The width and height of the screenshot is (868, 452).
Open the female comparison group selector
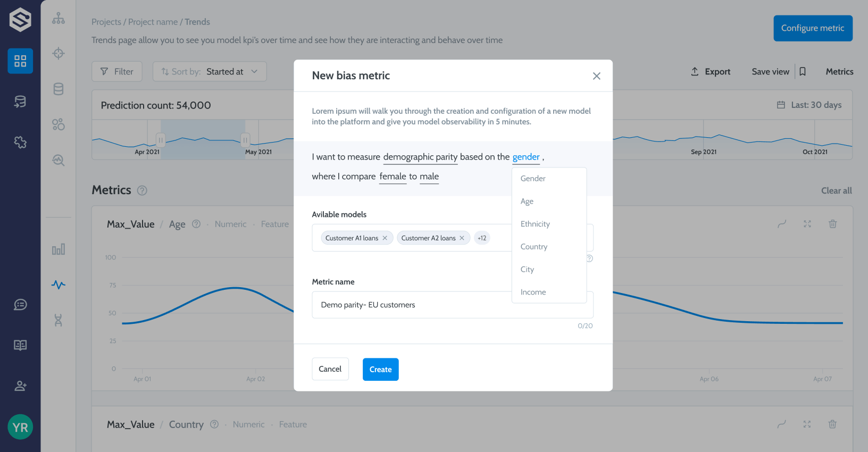(393, 177)
